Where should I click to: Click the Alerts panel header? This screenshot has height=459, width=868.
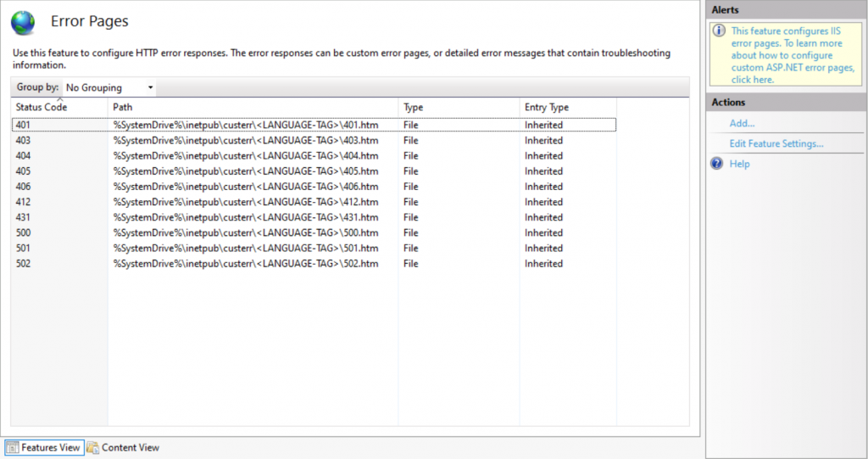click(x=786, y=9)
